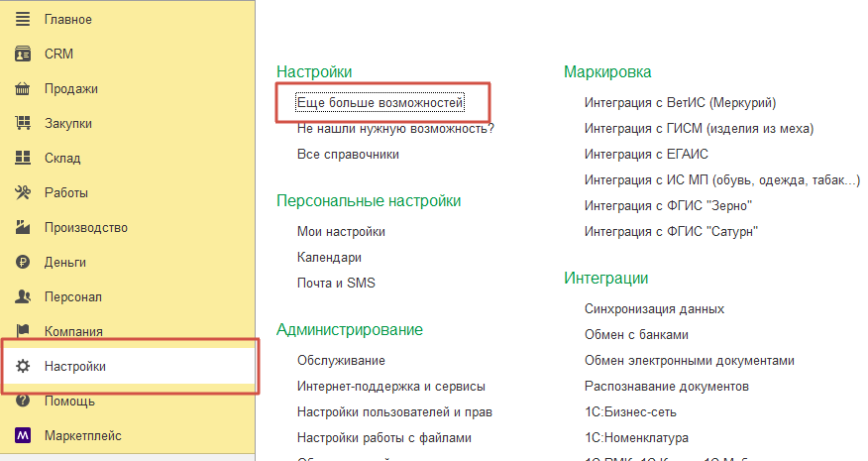Click the hamburger icon beside Главное
Image resolution: width=868 pixels, height=461 pixels.
(24, 19)
